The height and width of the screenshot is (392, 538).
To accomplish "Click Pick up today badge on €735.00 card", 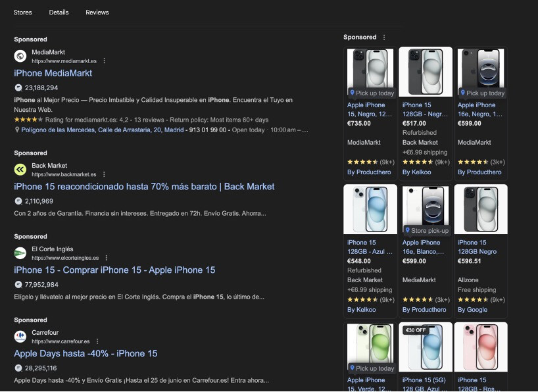I will click(372, 93).
